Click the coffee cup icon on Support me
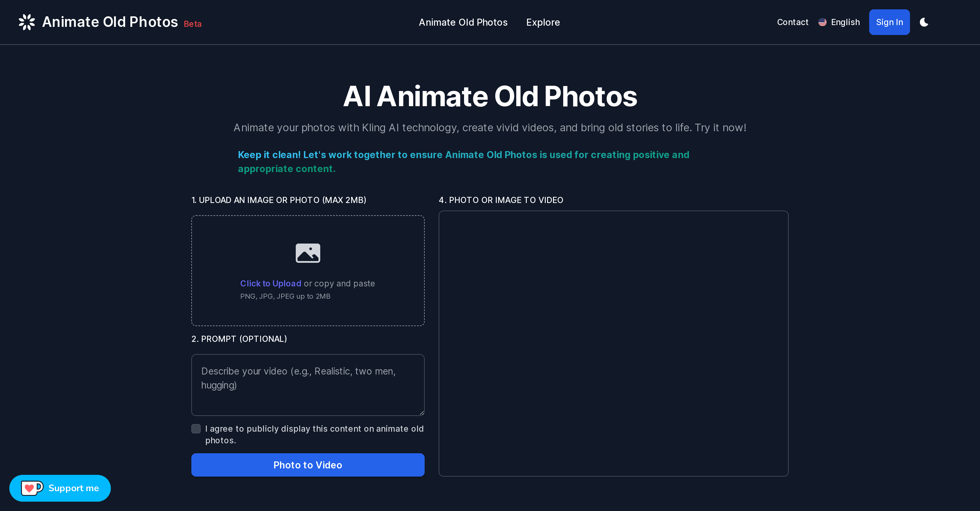The image size is (980, 511). point(32,488)
